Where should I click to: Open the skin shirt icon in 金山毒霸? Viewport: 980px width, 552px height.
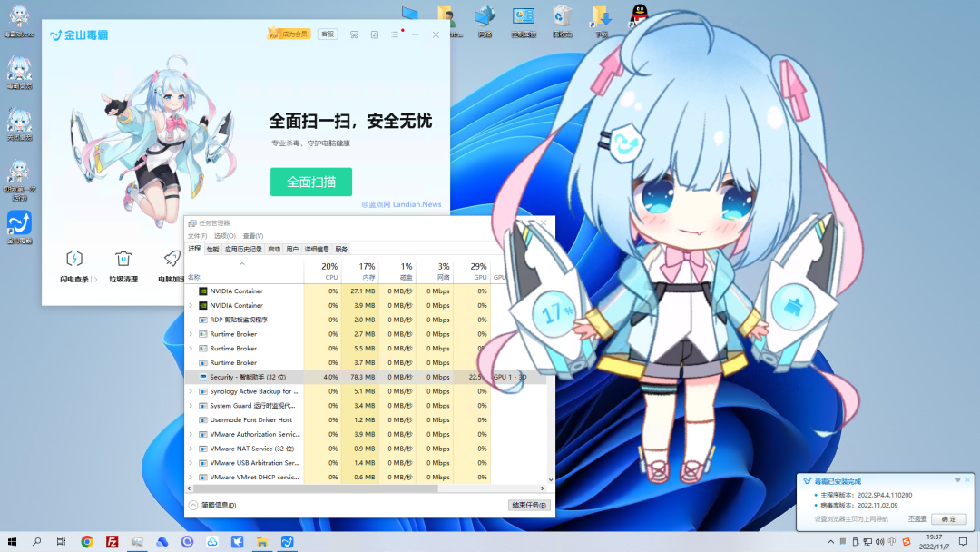(354, 34)
